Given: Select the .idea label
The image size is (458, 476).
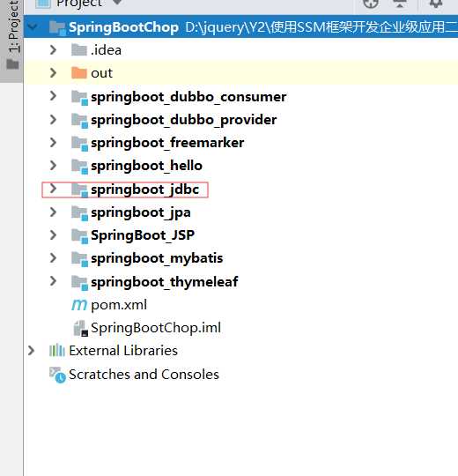Looking at the screenshot, I should (106, 50).
